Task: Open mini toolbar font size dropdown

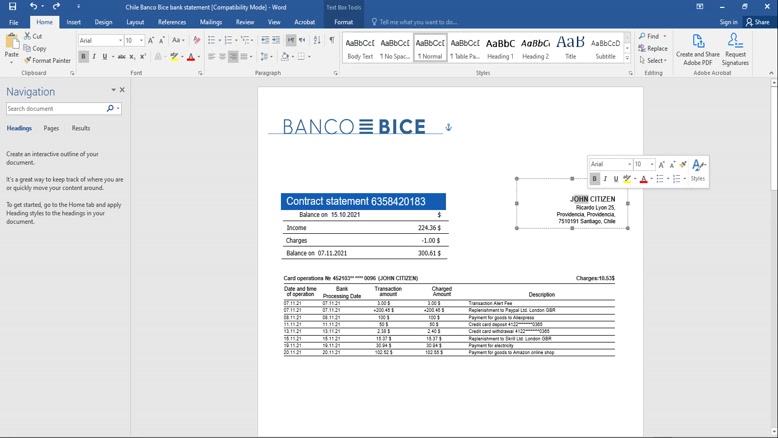Action: 652,164
